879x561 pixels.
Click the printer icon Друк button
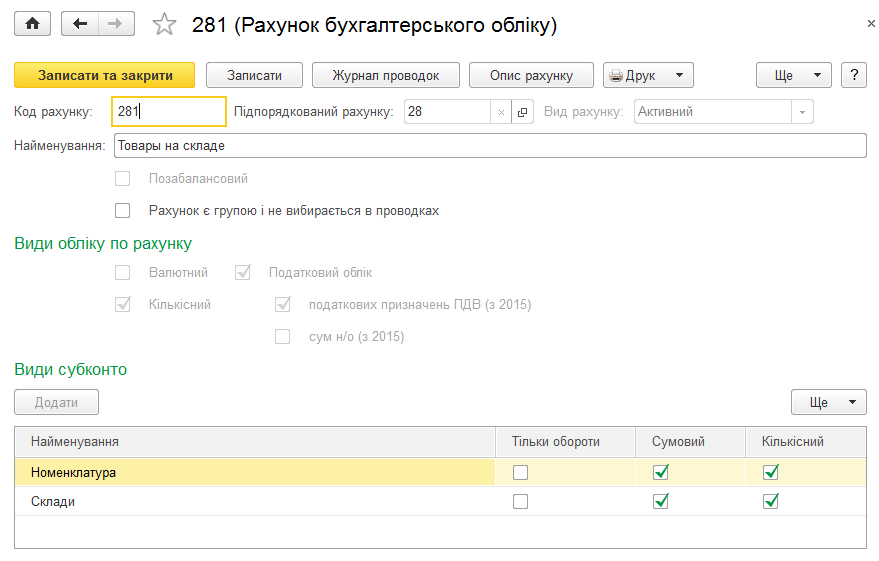648,75
